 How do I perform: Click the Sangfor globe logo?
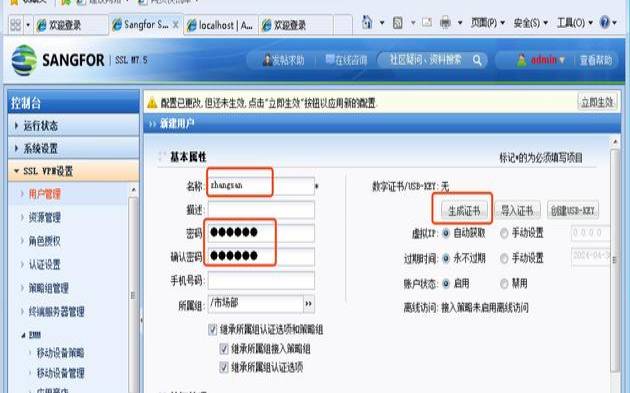pos(24,60)
